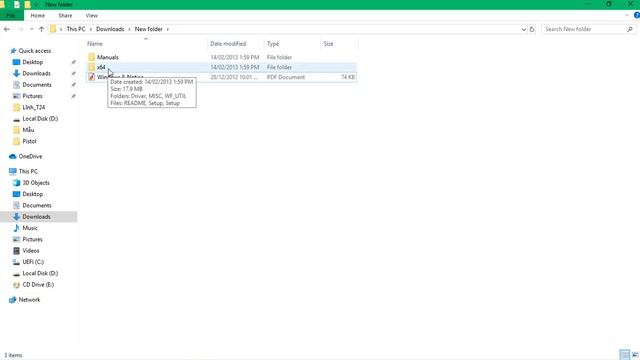Go back using the back arrow
The width and height of the screenshot is (640, 360).
pos(7,29)
